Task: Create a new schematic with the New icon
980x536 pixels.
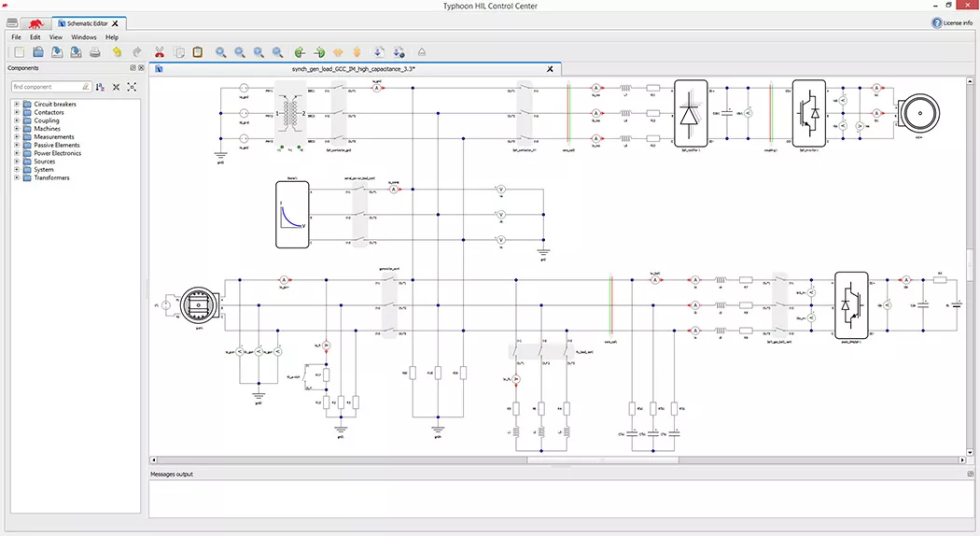Action: click(20, 52)
